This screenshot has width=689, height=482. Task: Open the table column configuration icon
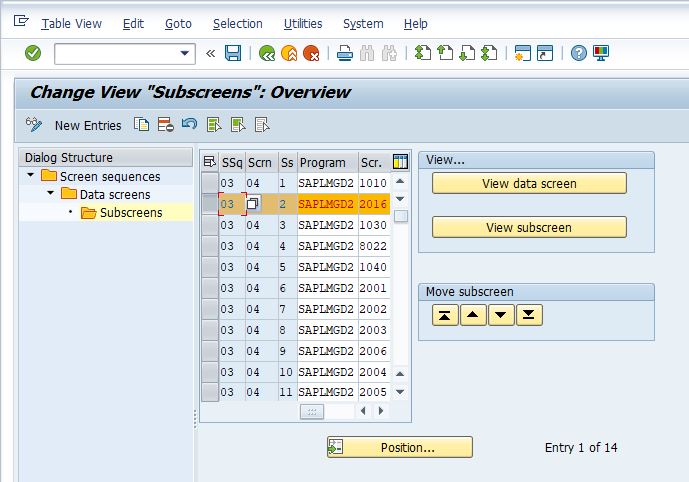pyautogui.click(x=400, y=162)
